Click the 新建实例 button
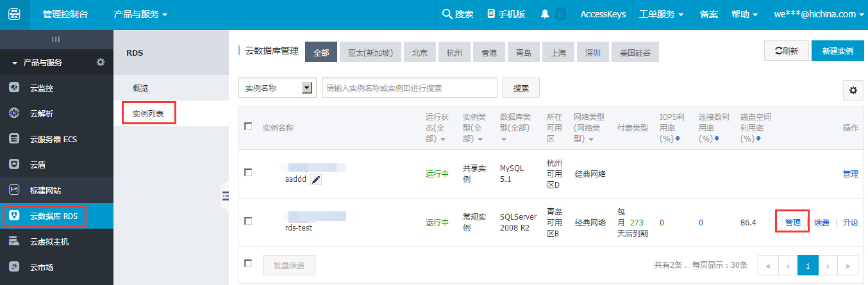Screen dimensions: 868x285 pos(837,51)
